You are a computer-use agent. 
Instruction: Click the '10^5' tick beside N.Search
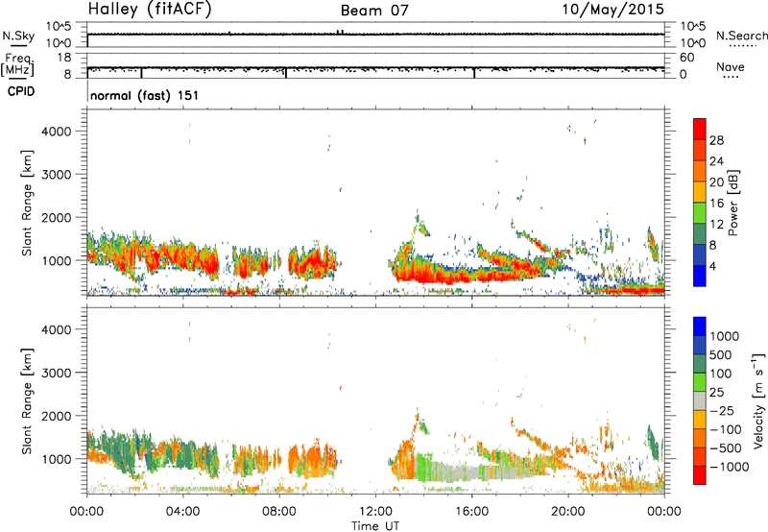pyautogui.click(x=693, y=27)
